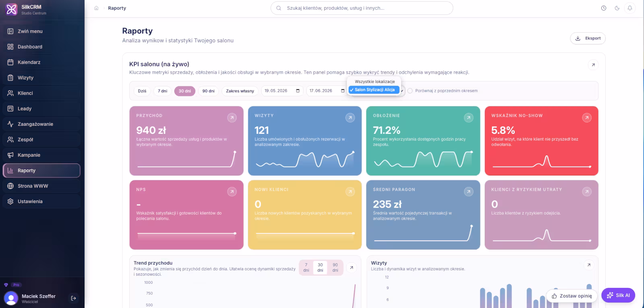
Task: Switch Trend przychodu to 90 dni
Action: (x=335, y=268)
